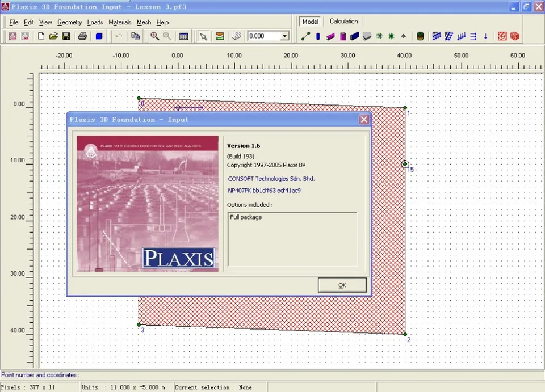Close the Plaxis 3D Foundation Input dialog
This screenshot has width=545, height=392.
click(364, 120)
